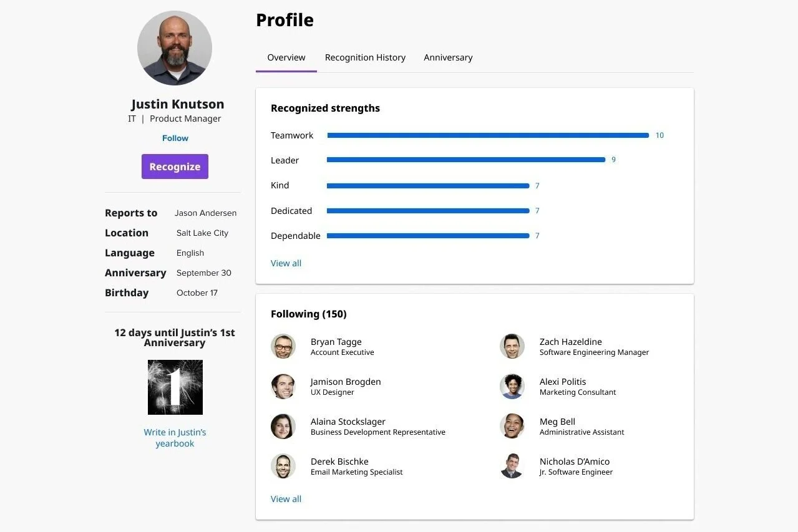The image size is (798, 532).
Task: Open manager Jason Andersen's name
Action: click(x=205, y=213)
